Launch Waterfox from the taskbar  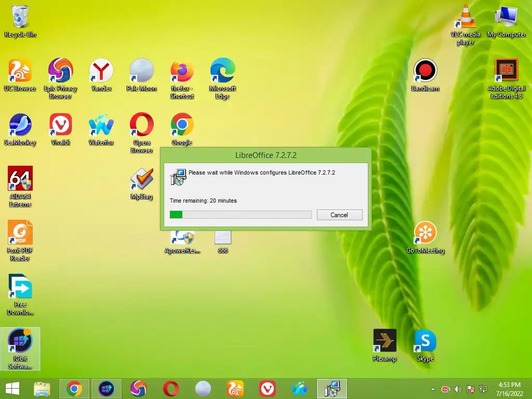tap(300, 389)
